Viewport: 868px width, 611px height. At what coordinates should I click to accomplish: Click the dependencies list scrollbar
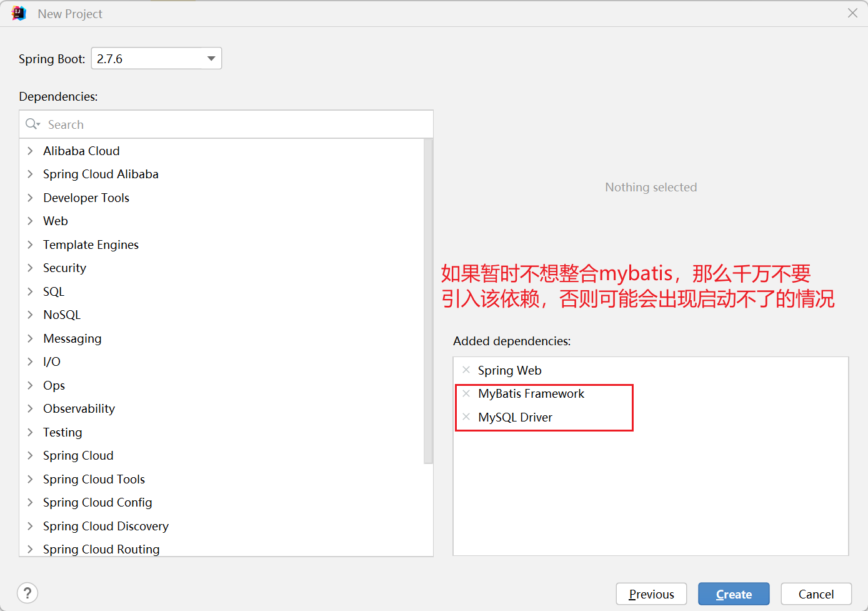428,301
